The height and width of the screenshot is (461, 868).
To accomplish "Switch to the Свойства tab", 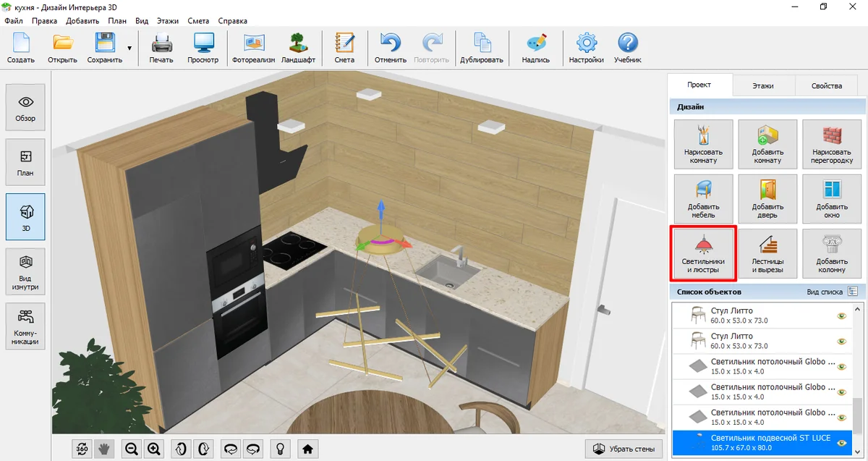I will (x=826, y=85).
